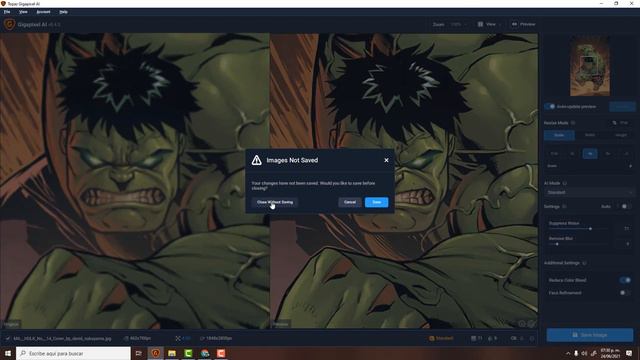Open the File menu
This screenshot has height=360, width=640.
[x=7, y=12]
